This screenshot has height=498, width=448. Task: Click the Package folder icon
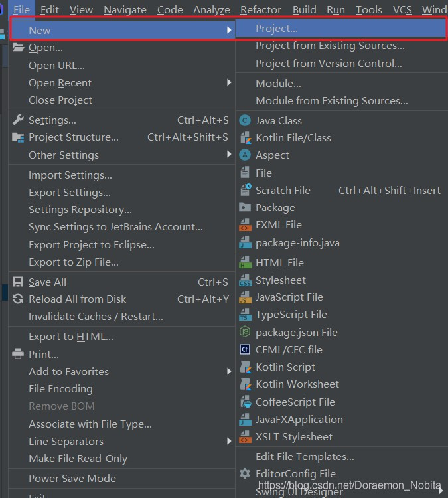[245, 207]
